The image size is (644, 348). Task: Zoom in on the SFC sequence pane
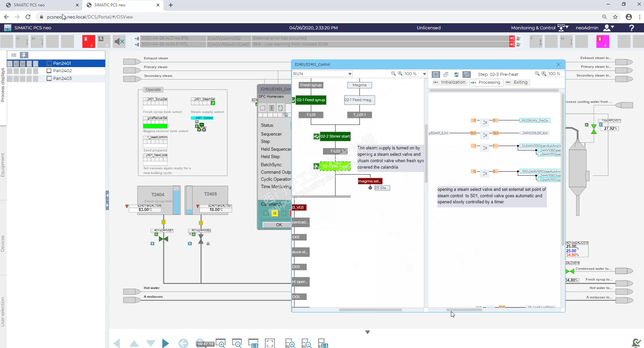(400, 74)
